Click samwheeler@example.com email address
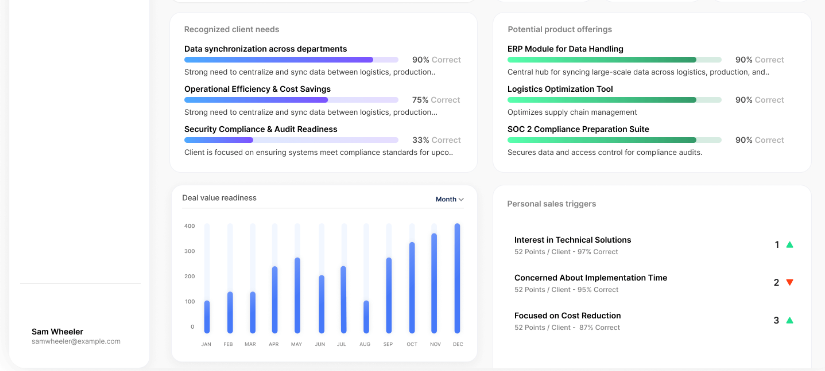 pyautogui.click(x=76, y=342)
